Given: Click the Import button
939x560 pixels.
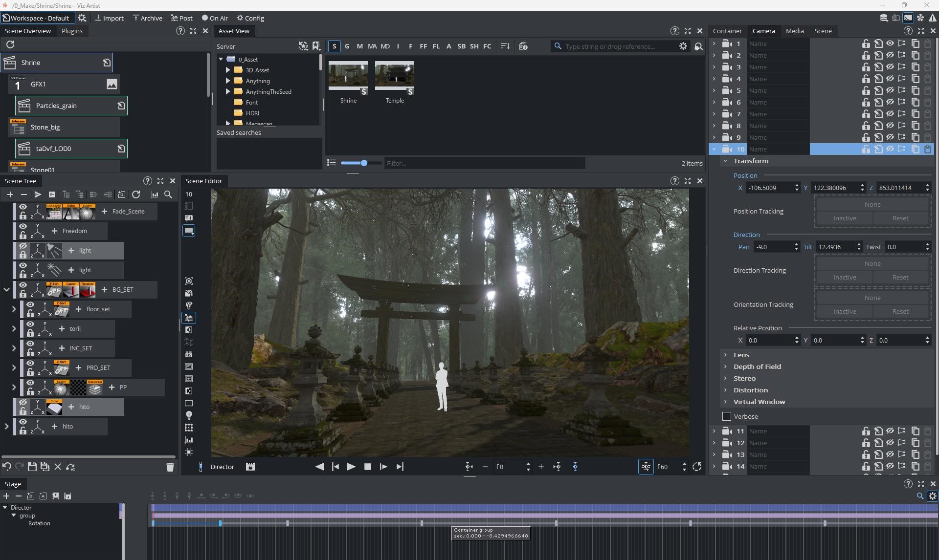Looking at the screenshot, I should point(109,18).
